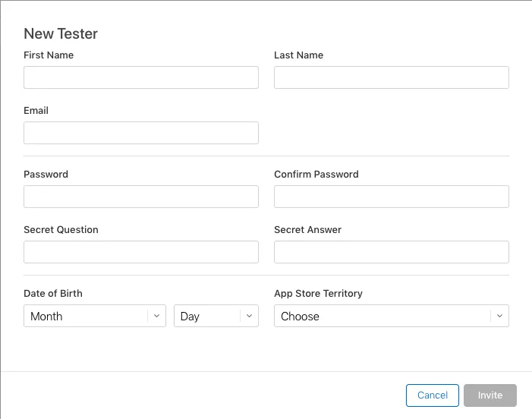The width and height of the screenshot is (532, 419).
Task: Click the App Store Territory chevron arrow
Action: (499, 316)
